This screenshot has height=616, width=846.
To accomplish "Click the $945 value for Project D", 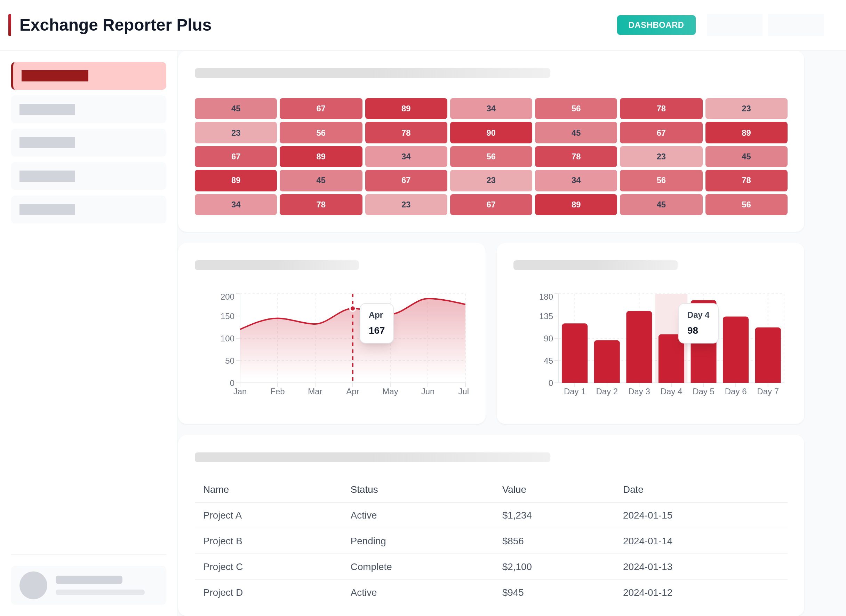I will 512,592.
